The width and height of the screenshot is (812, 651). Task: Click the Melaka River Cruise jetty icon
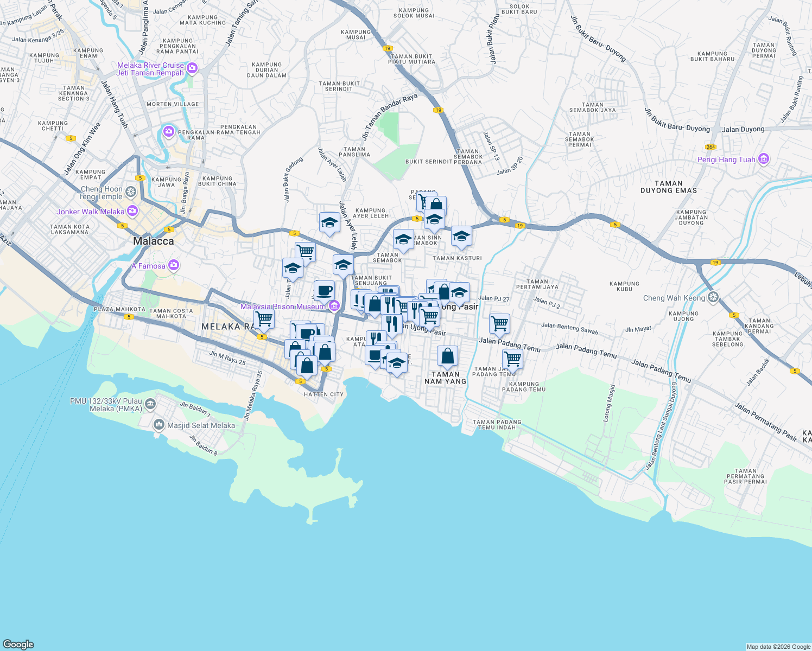pyautogui.click(x=191, y=68)
